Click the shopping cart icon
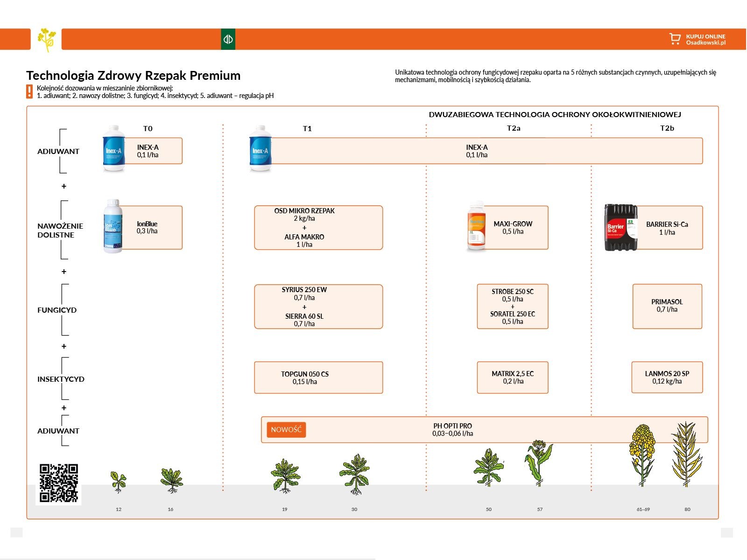 pos(675,39)
